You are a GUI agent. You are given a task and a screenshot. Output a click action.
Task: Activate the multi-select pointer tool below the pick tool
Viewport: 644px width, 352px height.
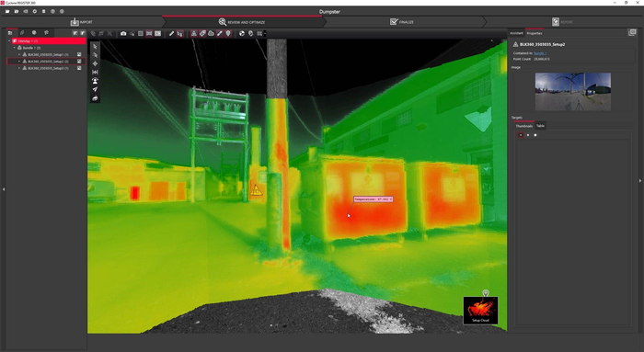95,55
